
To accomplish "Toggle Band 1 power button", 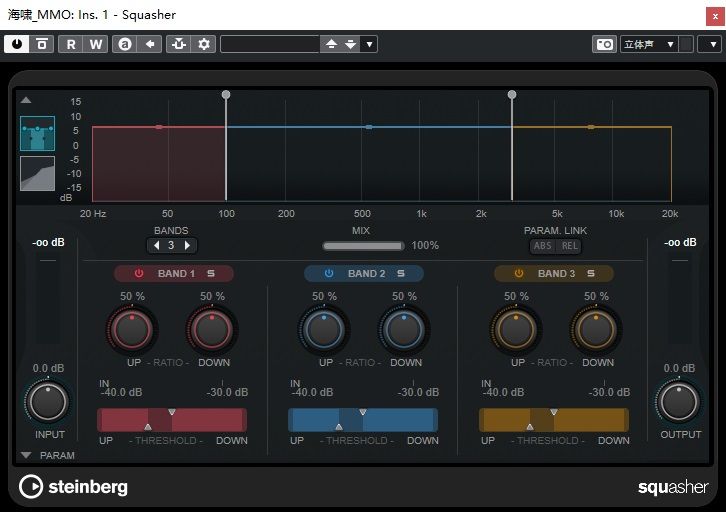I will pyautogui.click(x=139, y=274).
